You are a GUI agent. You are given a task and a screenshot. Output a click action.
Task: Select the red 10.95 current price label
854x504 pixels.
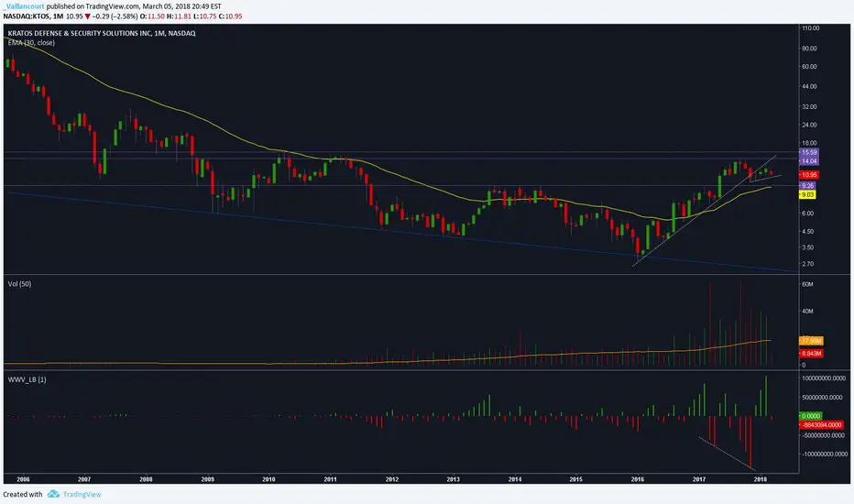[x=809, y=175]
